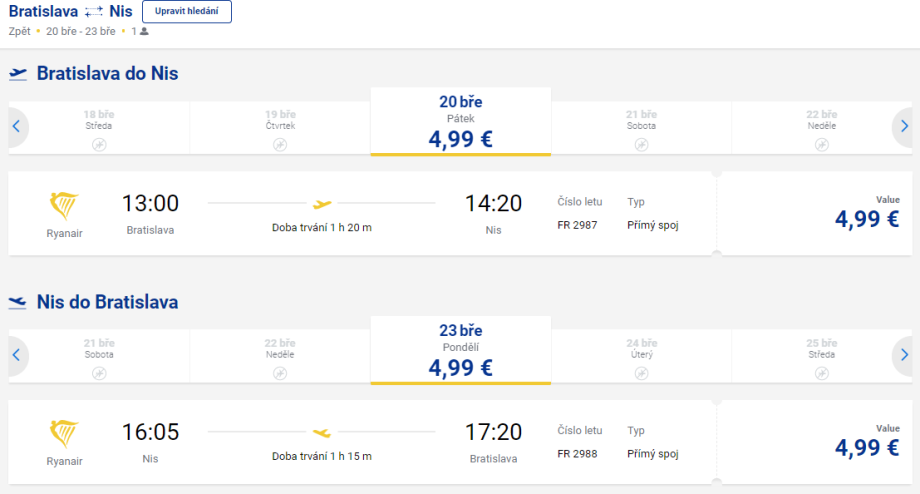Select the 23 bře Pondělí return tab
Screen dimensions: 920x494
(x=460, y=350)
